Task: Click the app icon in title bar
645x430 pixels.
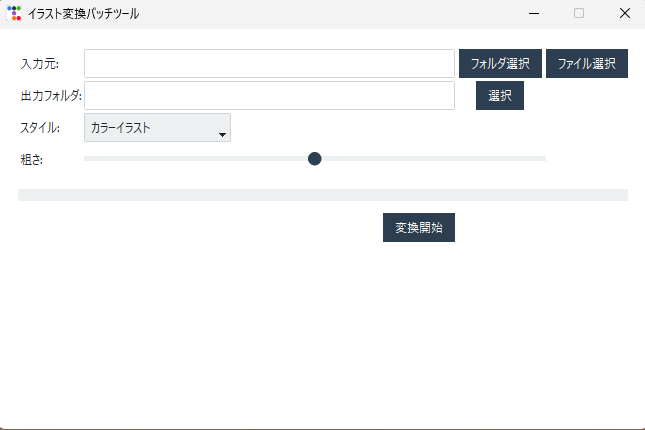Action: coord(14,13)
